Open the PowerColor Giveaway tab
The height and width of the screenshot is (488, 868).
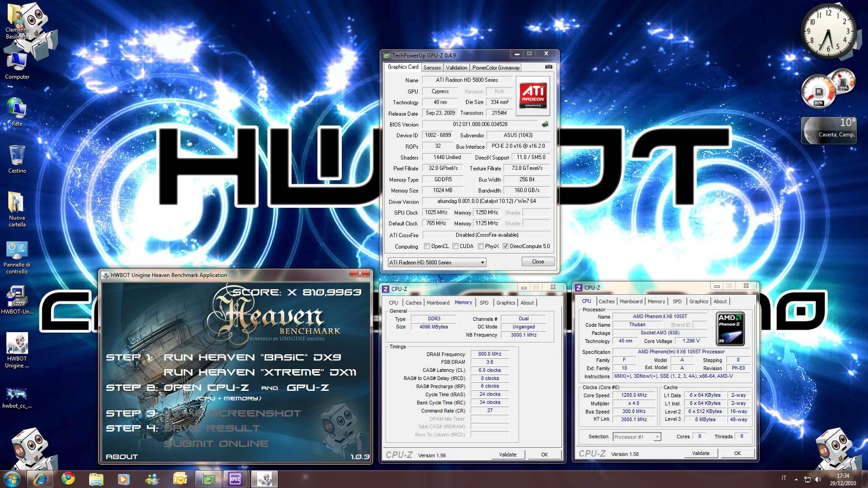pyautogui.click(x=496, y=68)
